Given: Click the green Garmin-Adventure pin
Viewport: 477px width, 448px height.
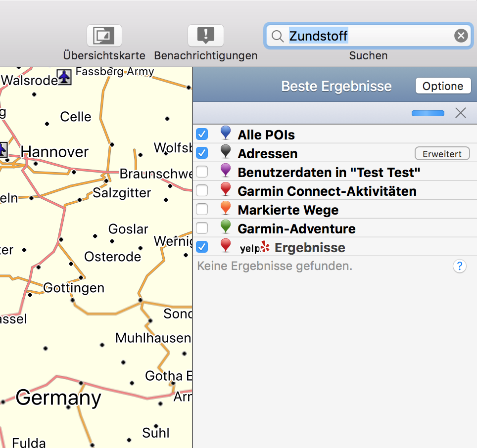Looking at the screenshot, I should click(x=226, y=227).
